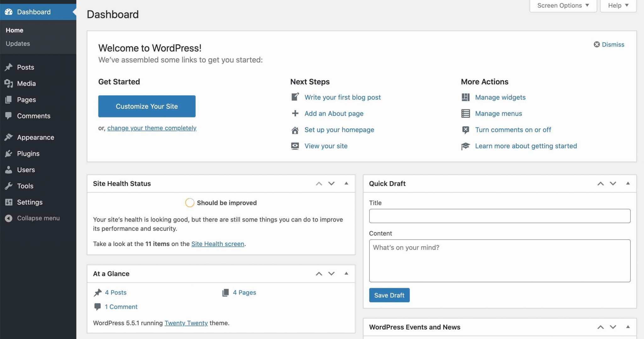The image size is (644, 339).
Task: Click the Customize Your Site button
Action: pos(147,106)
